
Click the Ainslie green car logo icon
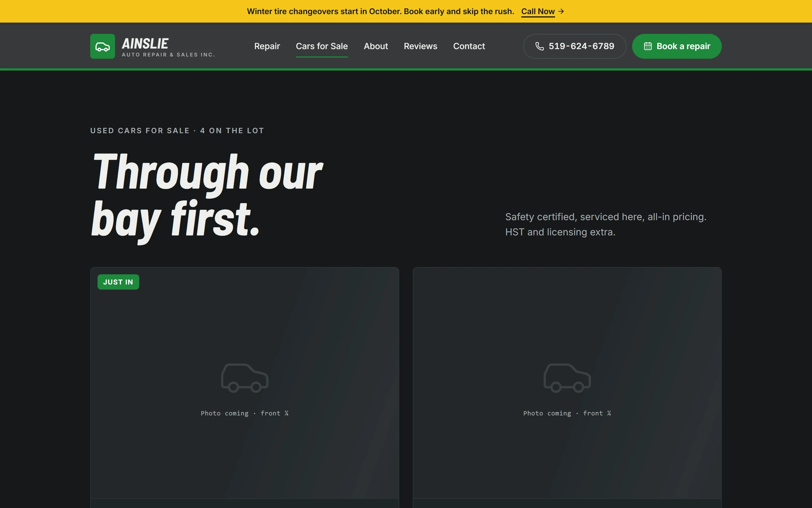tap(102, 46)
